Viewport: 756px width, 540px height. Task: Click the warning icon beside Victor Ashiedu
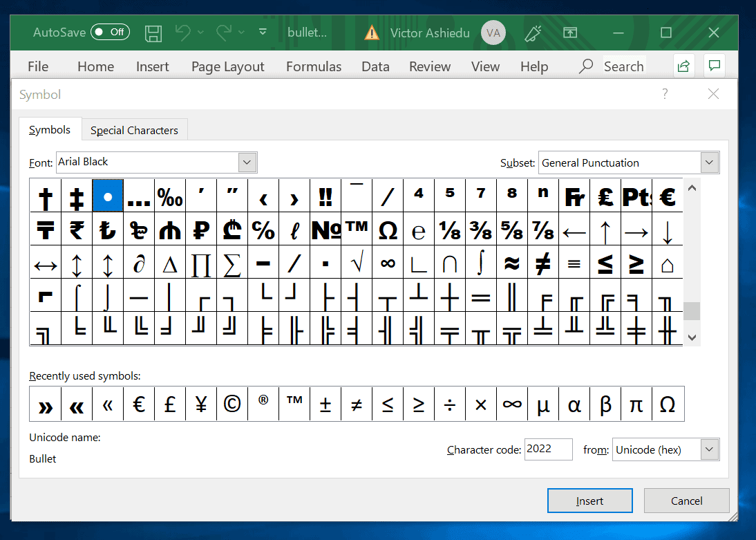point(371,32)
